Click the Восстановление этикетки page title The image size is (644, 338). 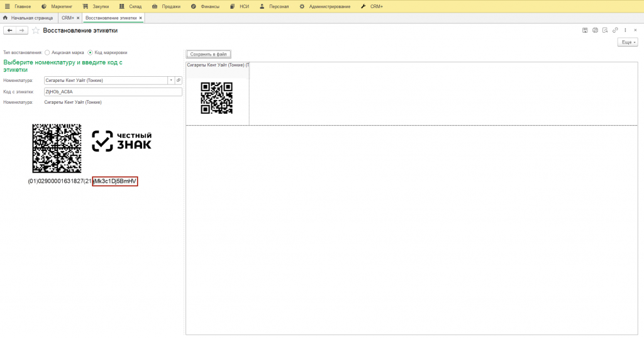(80, 30)
